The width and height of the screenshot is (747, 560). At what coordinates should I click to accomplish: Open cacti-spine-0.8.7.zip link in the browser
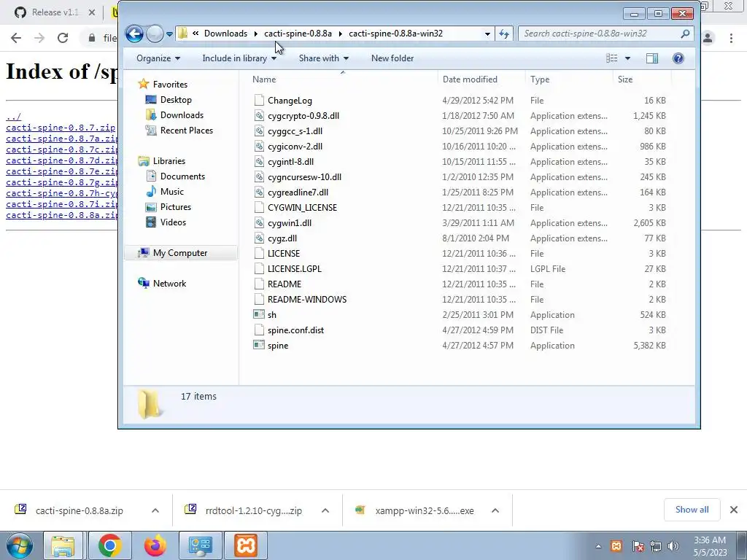[61, 128]
